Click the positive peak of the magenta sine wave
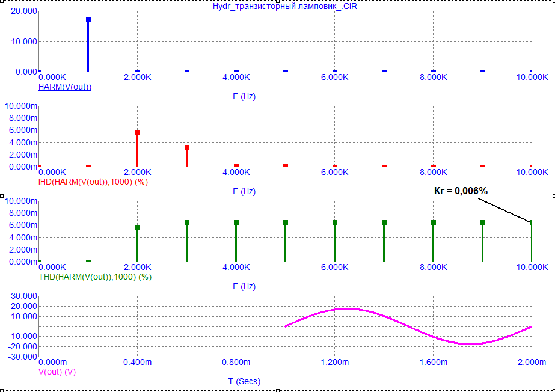This screenshot has height=392, width=555. (x=347, y=309)
